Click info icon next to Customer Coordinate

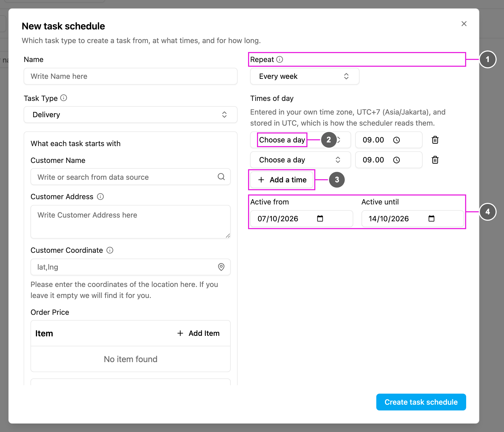tap(110, 250)
